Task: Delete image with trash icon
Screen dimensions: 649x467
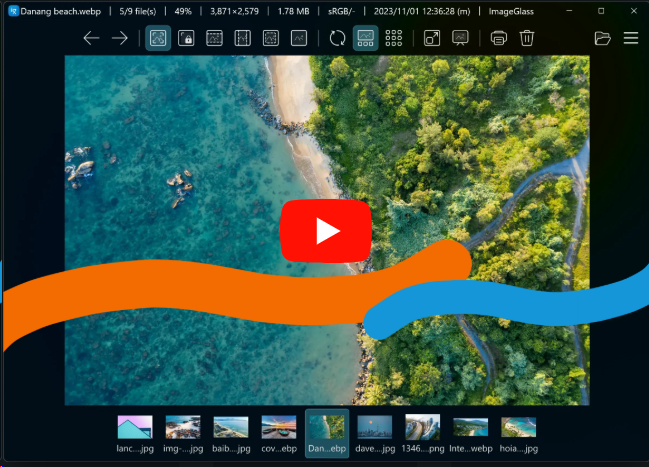Action: 527,38
